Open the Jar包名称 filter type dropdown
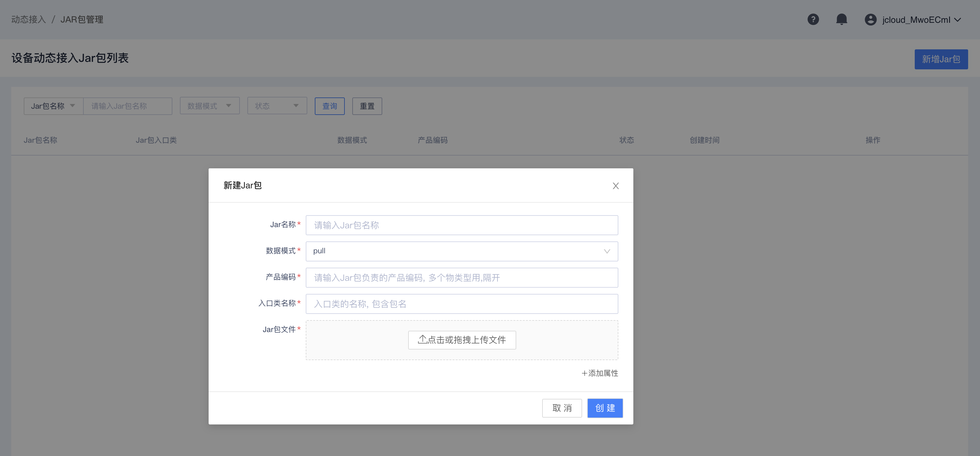This screenshot has height=456, width=980. coord(53,106)
